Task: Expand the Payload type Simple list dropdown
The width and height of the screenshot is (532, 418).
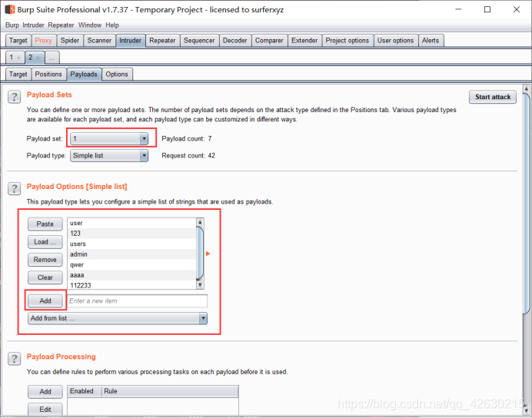Action: click(145, 156)
